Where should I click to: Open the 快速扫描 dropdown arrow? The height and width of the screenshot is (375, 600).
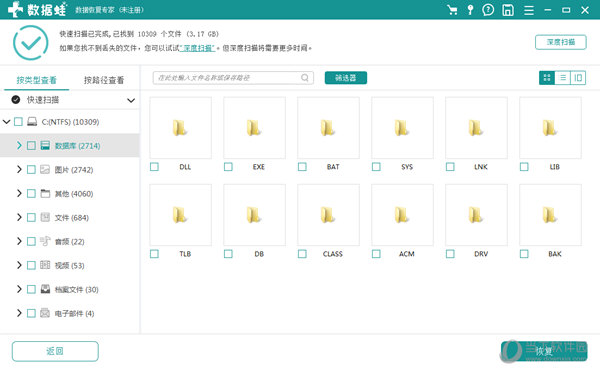[131, 100]
